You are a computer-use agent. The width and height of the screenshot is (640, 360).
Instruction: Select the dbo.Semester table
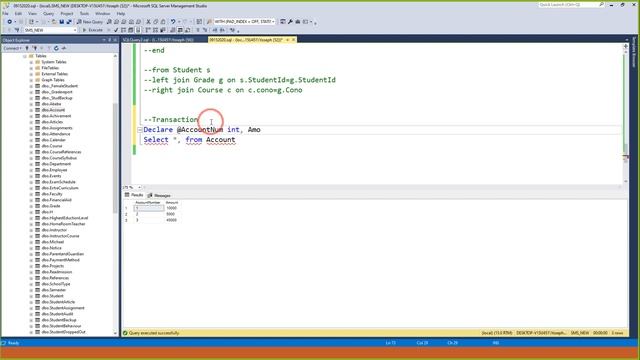pos(53,290)
